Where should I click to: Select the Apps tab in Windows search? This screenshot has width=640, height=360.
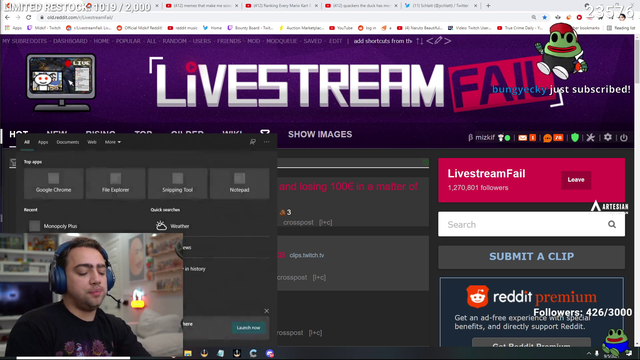tap(43, 142)
